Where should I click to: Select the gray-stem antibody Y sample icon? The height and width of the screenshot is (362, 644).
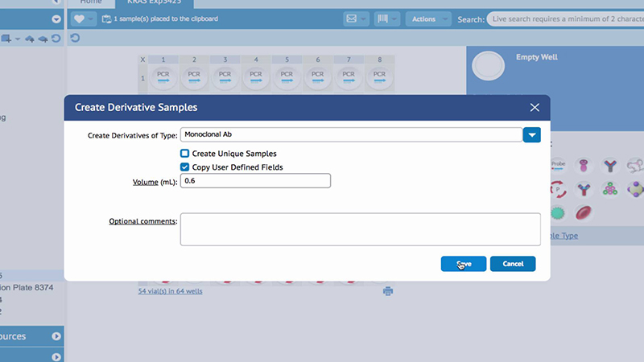pyautogui.click(x=610, y=166)
